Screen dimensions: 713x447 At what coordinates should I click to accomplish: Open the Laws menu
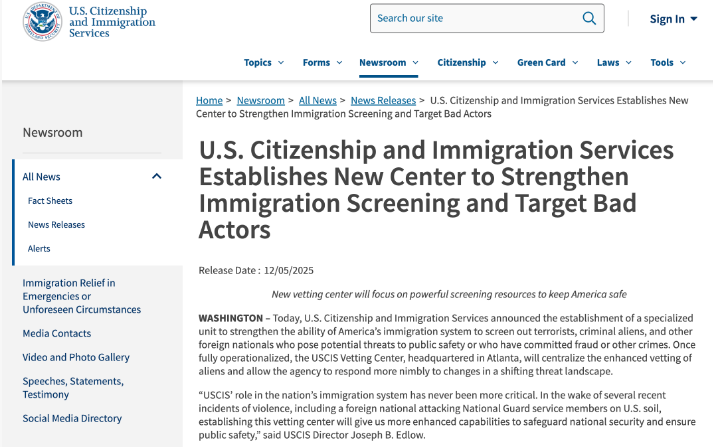click(x=614, y=62)
